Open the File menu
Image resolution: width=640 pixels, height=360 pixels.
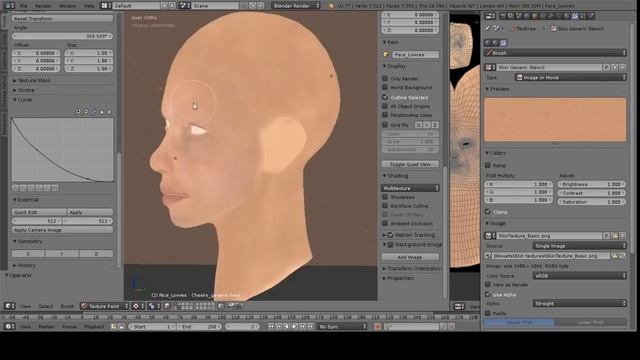pyautogui.click(x=24, y=6)
